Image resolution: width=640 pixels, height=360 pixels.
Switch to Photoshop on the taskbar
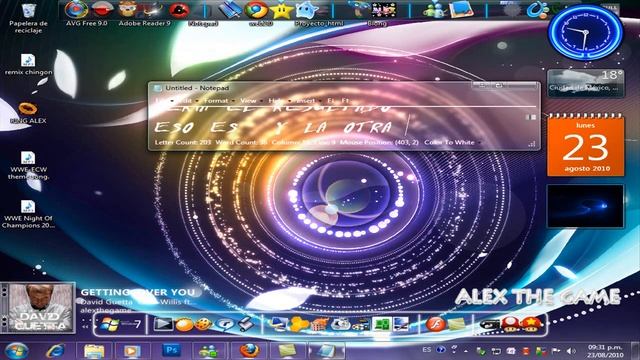(171, 351)
